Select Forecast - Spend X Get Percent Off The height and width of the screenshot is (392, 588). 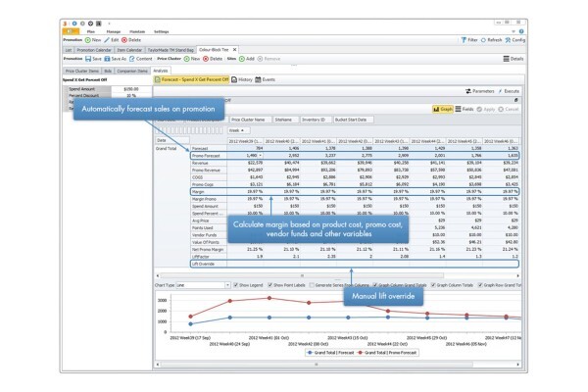191,79
